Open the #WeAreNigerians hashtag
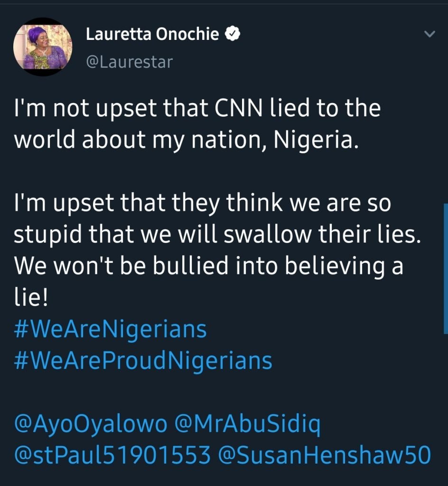This screenshot has width=448, height=486. [110, 329]
